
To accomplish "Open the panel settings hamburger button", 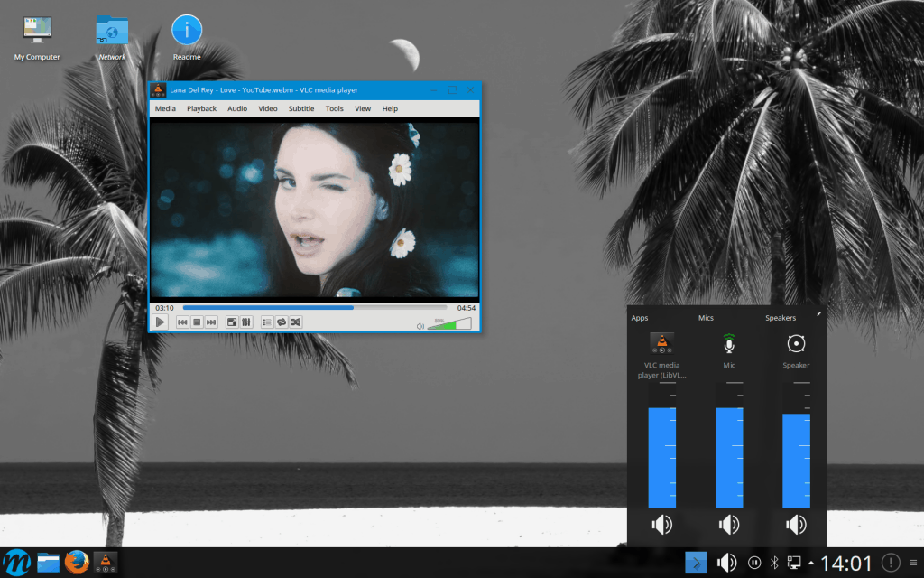I will (913, 563).
